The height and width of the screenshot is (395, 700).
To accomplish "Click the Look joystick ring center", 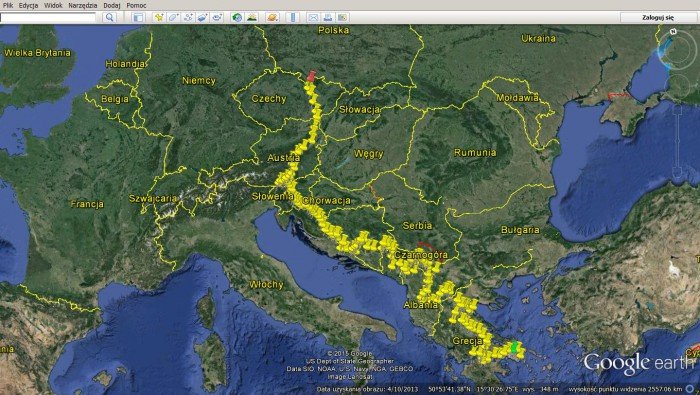I will (678, 51).
